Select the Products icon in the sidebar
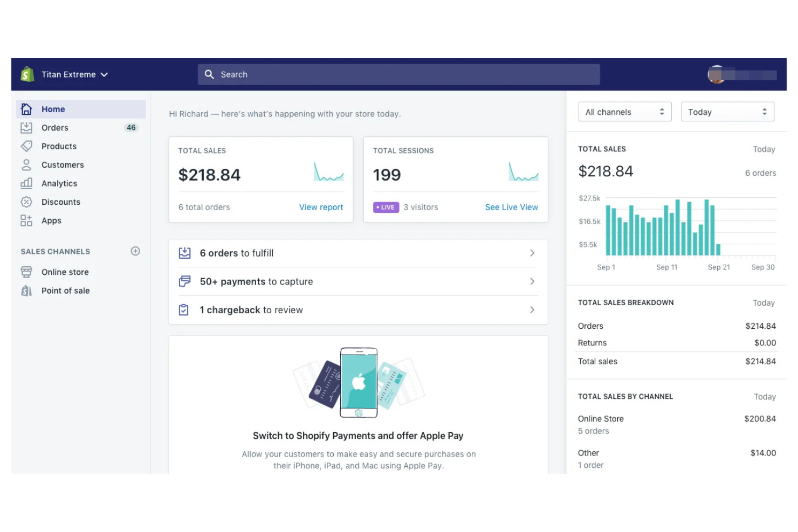The height and width of the screenshot is (532, 798). pyautogui.click(x=26, y=146)
